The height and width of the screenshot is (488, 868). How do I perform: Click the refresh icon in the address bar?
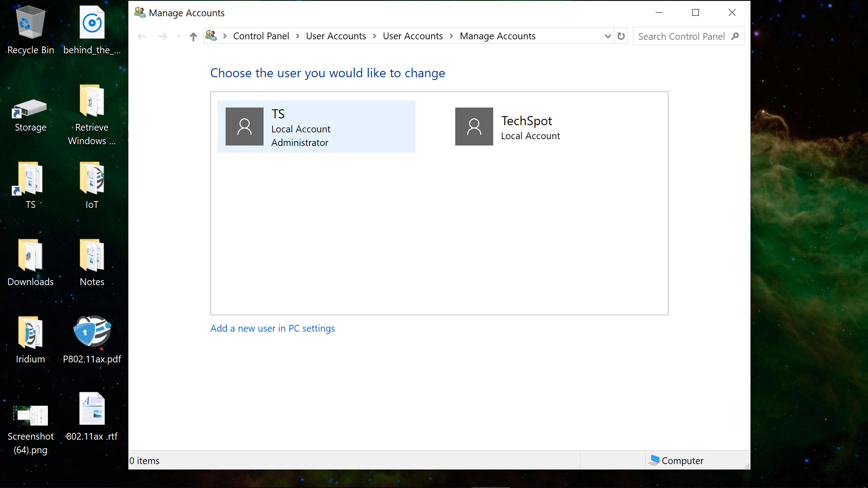(621, 36)
